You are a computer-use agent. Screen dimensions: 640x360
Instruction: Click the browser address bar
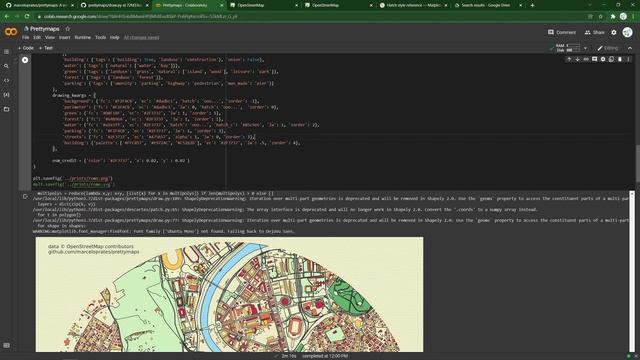point(310,16)
